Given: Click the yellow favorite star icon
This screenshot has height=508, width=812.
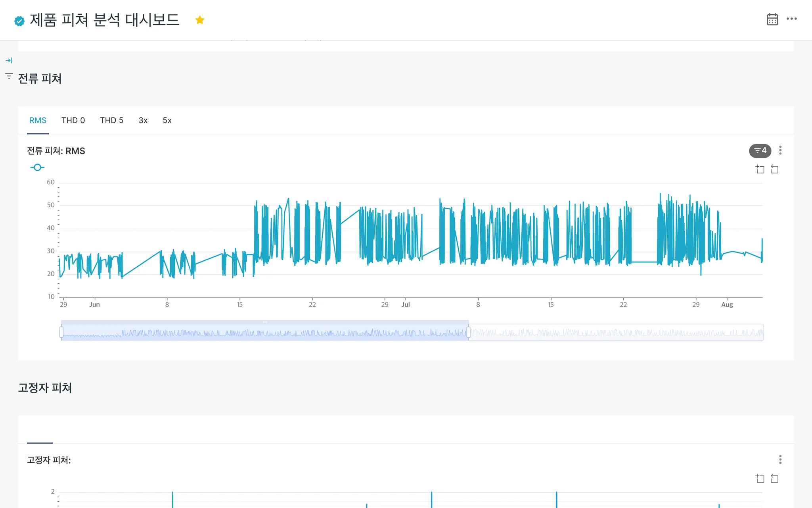Looking at the screenshot, I should click(200, 20).
